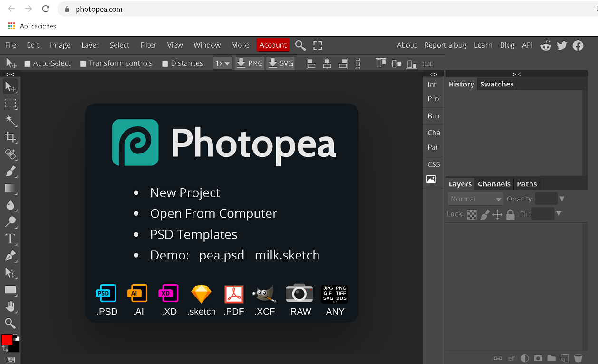
Task: Switch to the Channels tab
Action: (494, 184)
